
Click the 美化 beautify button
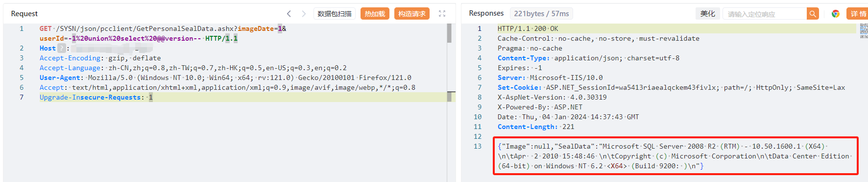[x=708, y=14]
